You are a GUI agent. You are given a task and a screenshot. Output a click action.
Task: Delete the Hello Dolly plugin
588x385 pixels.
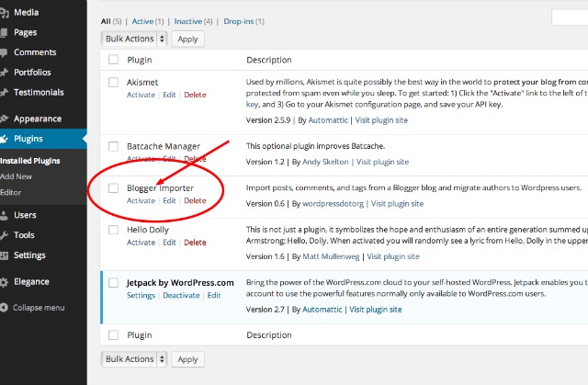(195, 243)
